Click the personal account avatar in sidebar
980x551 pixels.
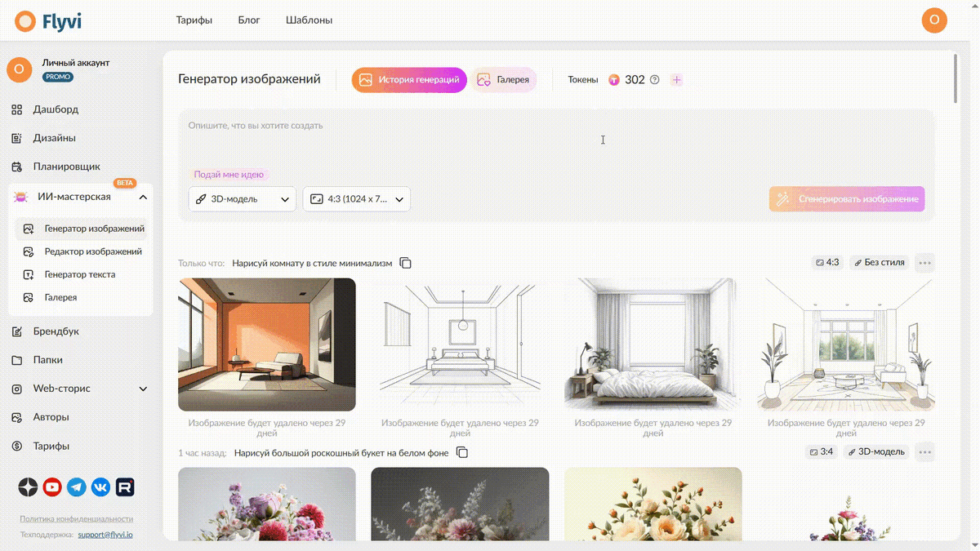pos(20,69)
